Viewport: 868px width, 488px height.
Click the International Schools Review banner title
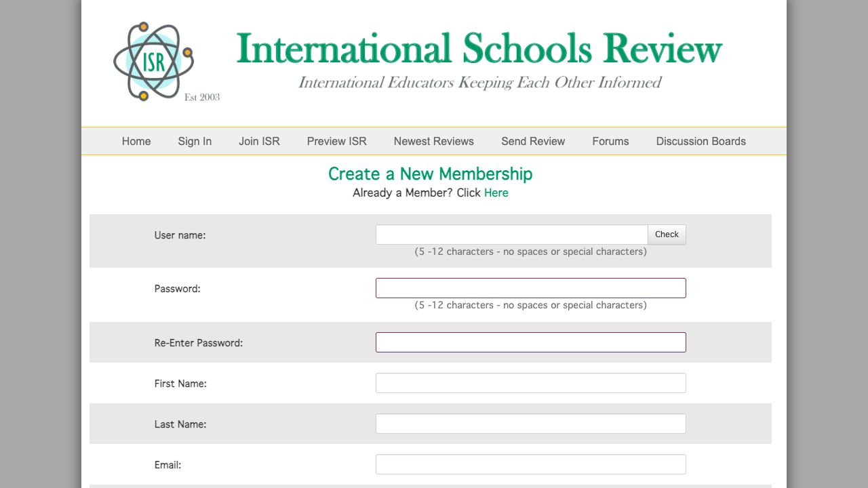[x=479, y=49]
